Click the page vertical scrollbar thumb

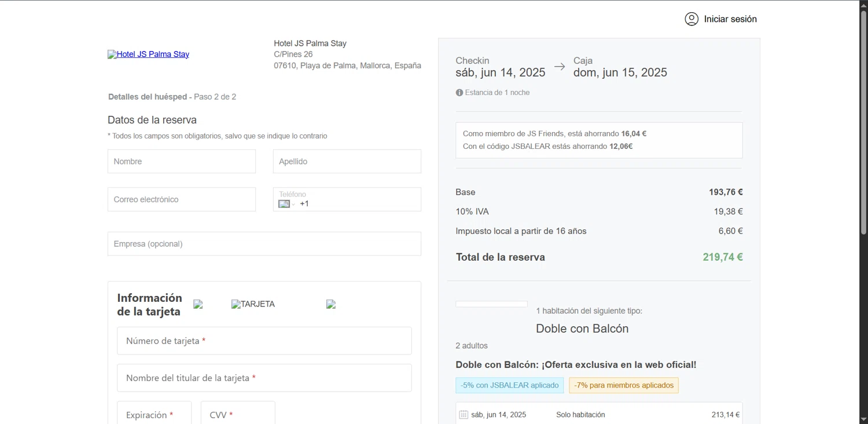pos(863,122)
